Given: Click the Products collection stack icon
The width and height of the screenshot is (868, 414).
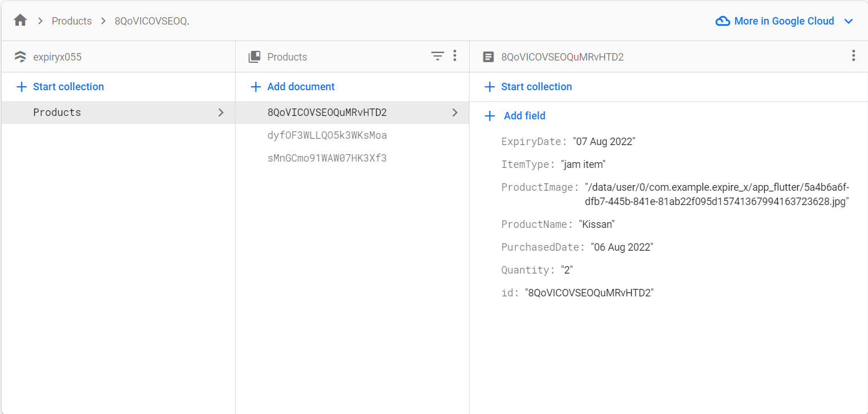Looking at the screenshot, I should coord(255,57).
